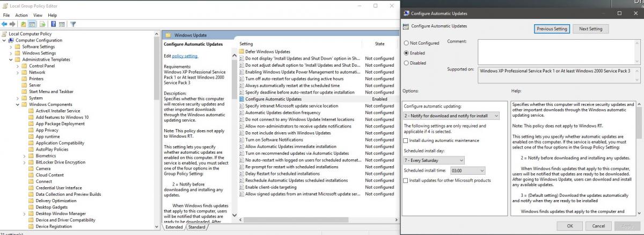This screenshot has height=235, width=644.
Task: Click the Filter funnel toolbar icon
Action: click(73, 24)
